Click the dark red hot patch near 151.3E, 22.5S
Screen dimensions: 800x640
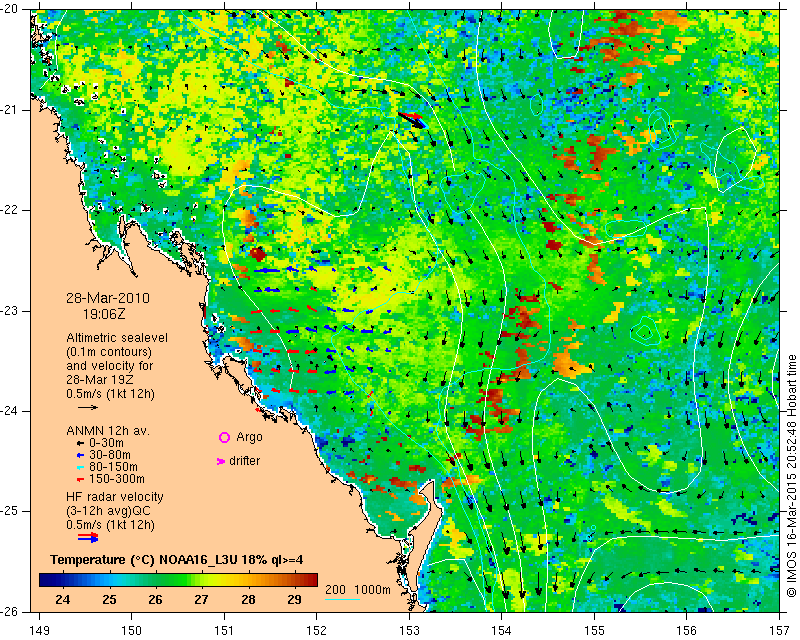[x=258, y=254]
